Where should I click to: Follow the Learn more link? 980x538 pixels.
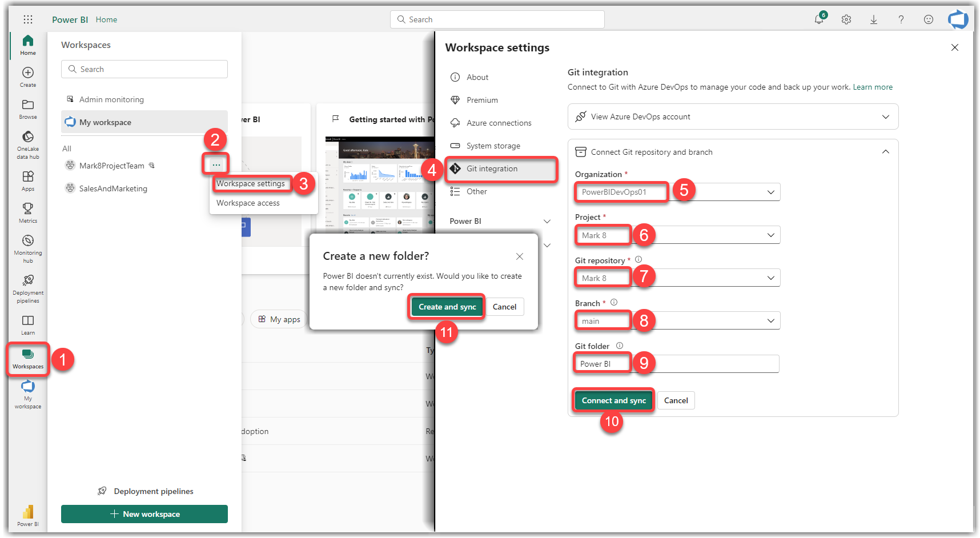point(873,87)
